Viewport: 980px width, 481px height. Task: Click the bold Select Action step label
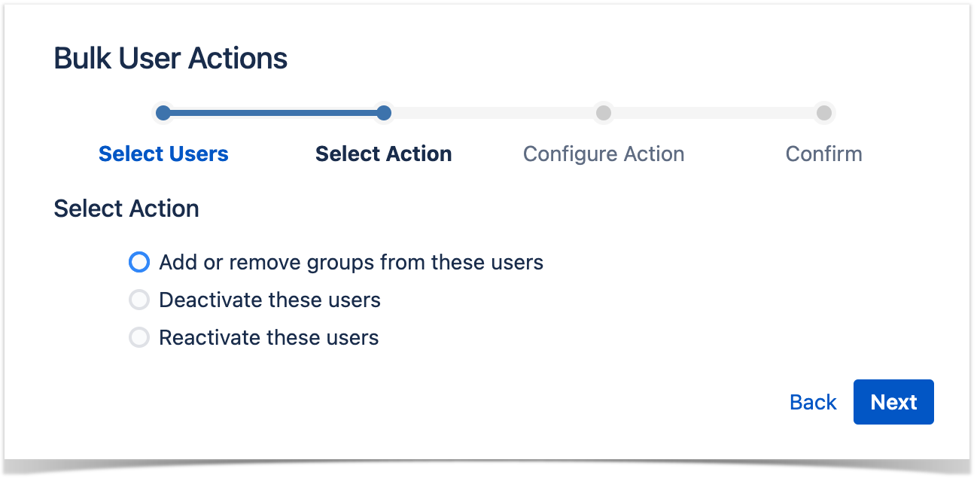coord(384,154)
